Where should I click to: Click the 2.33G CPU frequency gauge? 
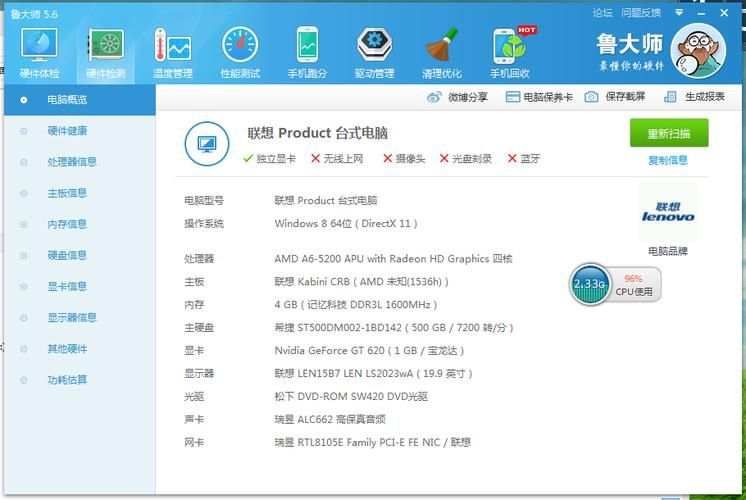click(x=589, y=284)
